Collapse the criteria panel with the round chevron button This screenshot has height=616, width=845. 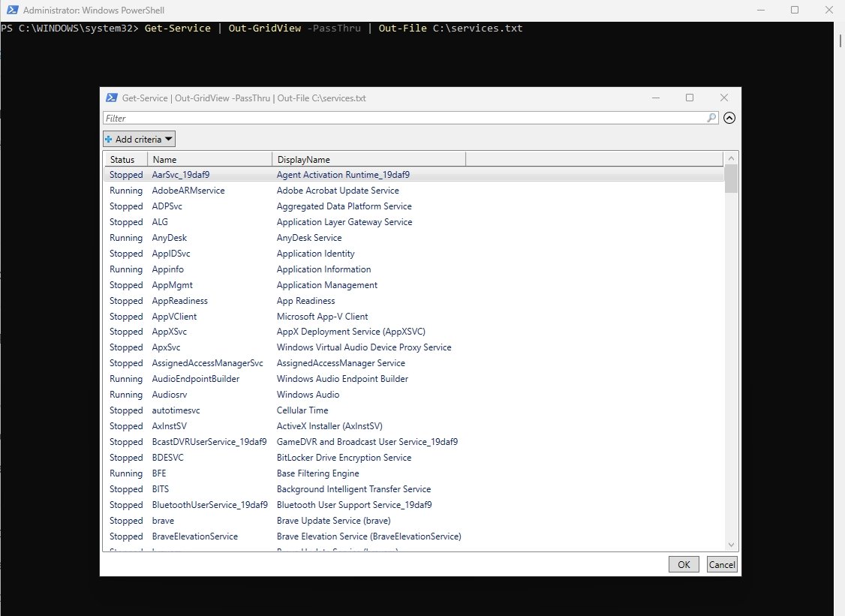point(729,118)
